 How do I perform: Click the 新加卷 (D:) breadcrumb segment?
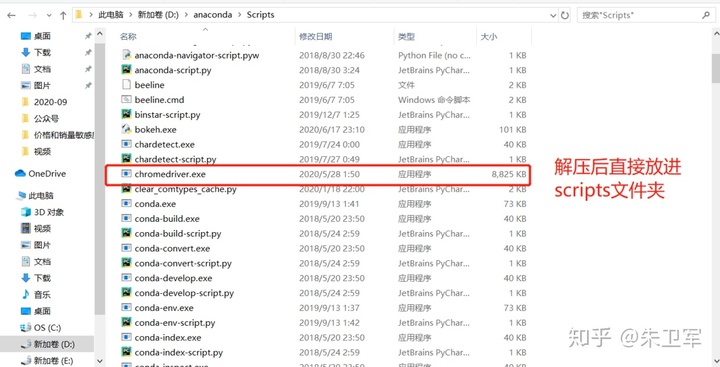(158, 15)
